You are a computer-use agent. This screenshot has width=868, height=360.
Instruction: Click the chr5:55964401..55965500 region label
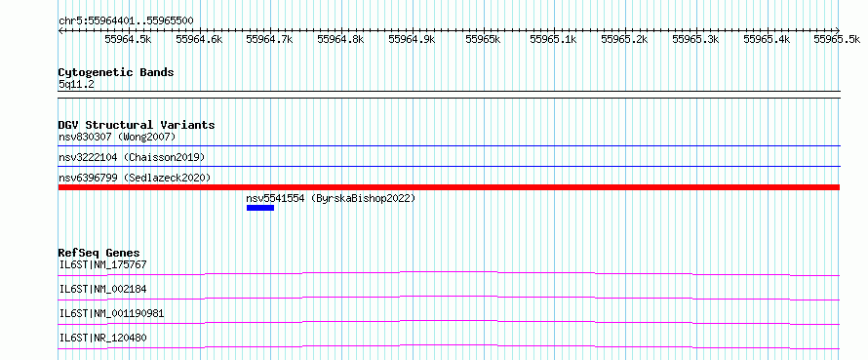pyautogui.click(x=126, y=21)
